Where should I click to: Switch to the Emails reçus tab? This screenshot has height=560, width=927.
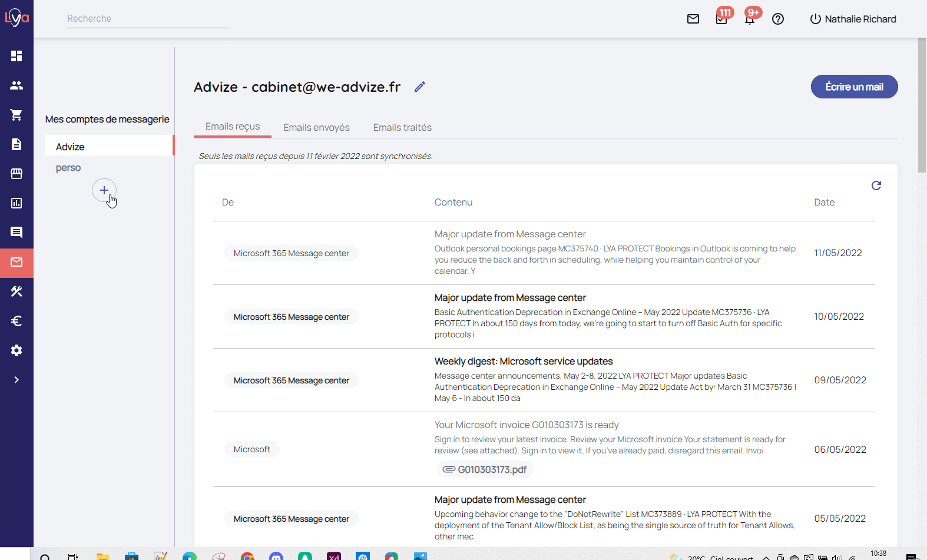[233, 127]
